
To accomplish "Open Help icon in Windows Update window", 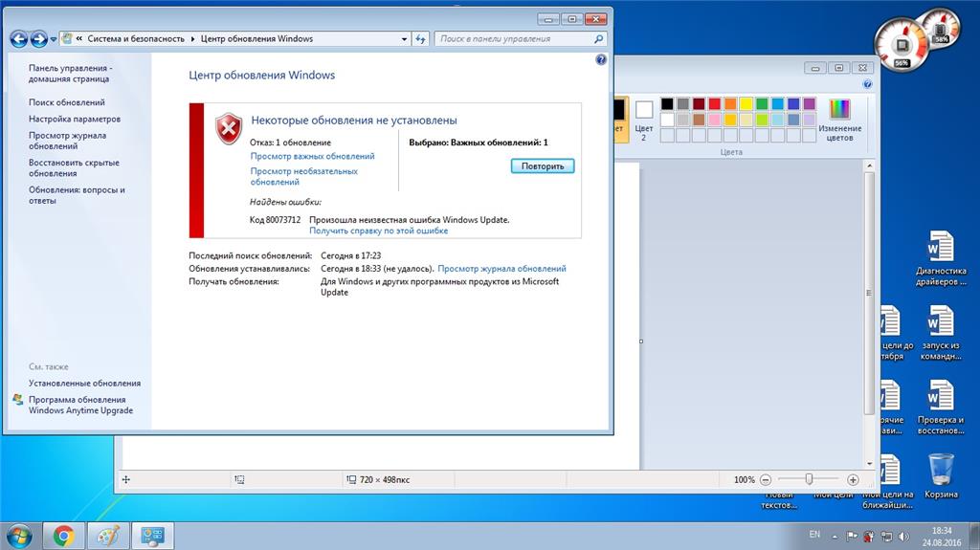I will click(601, 60).
